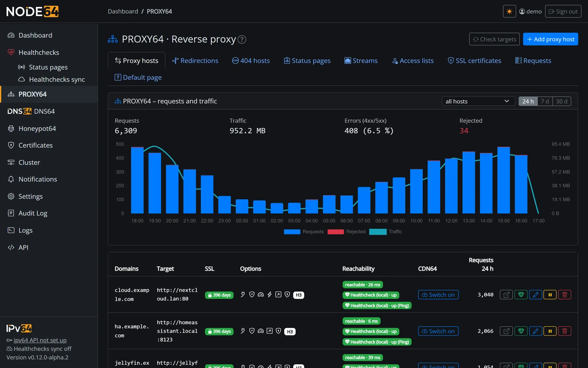Select the 24 h time range
Screen dimensions: 588x368
(528, 101)
